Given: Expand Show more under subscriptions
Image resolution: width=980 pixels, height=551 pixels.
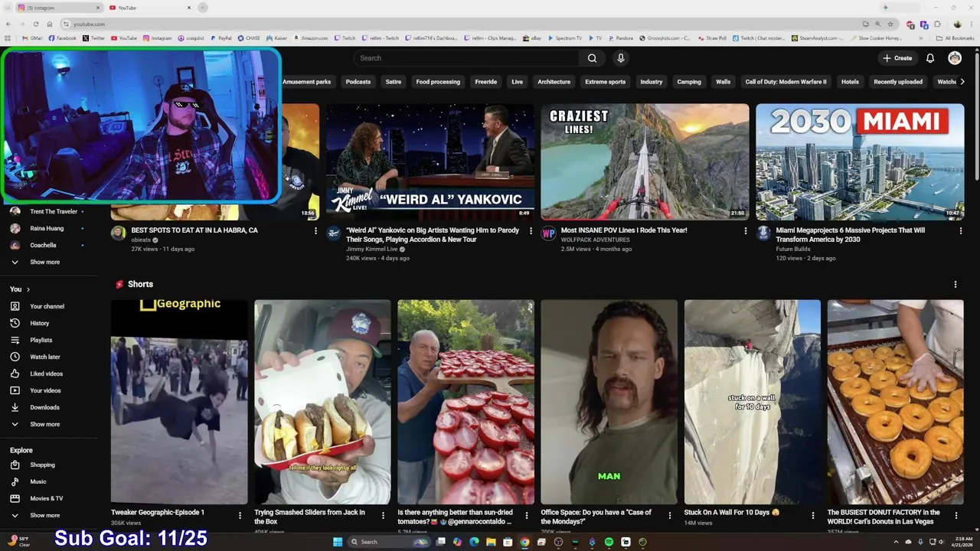Looking at the screenshot, I should click(x=44, y=262).
